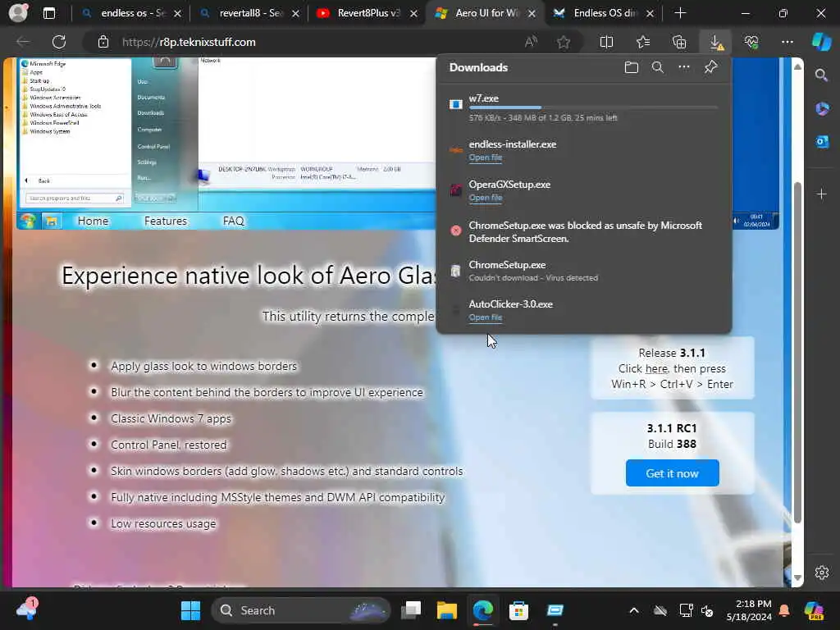
Task: Click the page scrollbar down arrow
Action: tap(797, 578)
